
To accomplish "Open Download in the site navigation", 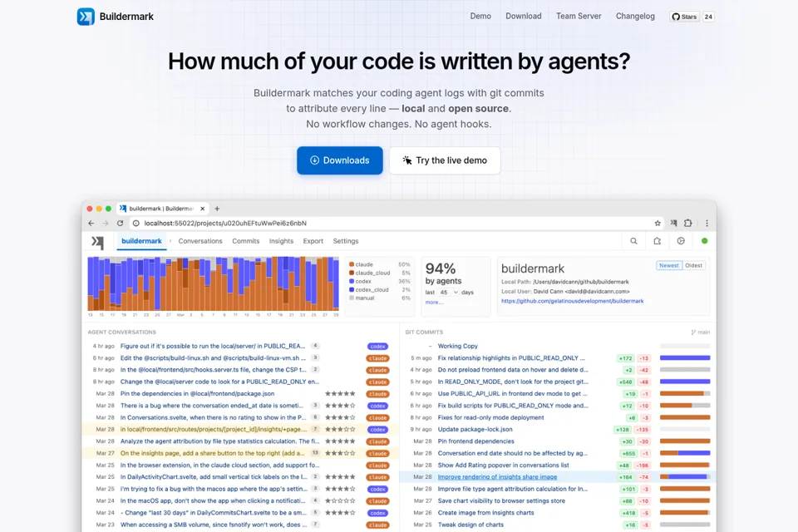I will (x=523, y=17).
